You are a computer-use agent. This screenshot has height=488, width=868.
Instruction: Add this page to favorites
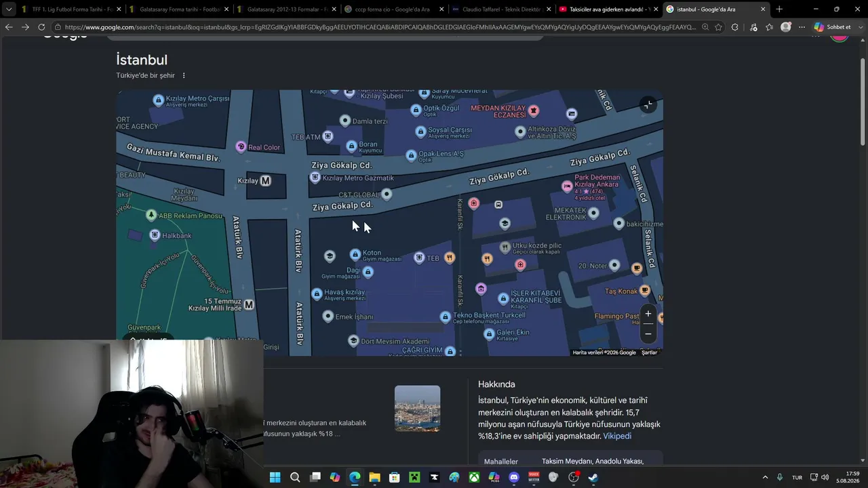pyautogui.click(x=719, y=27)
